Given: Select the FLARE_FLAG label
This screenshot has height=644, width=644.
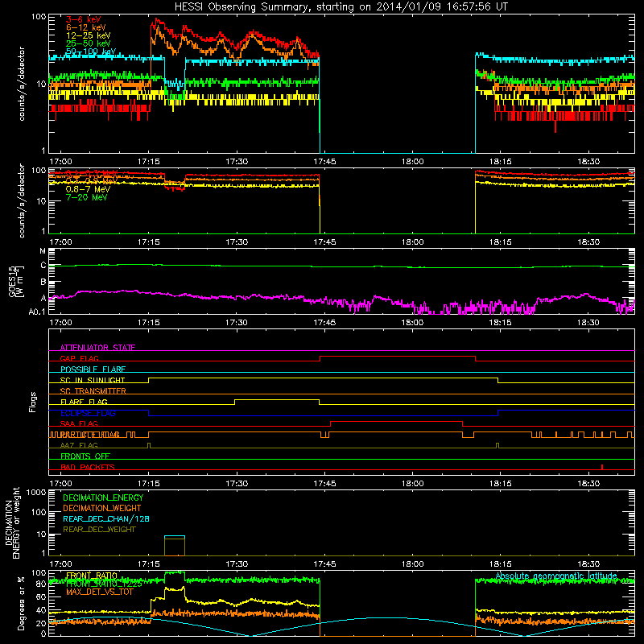Looking at the screenshot, I should point(84,402).
